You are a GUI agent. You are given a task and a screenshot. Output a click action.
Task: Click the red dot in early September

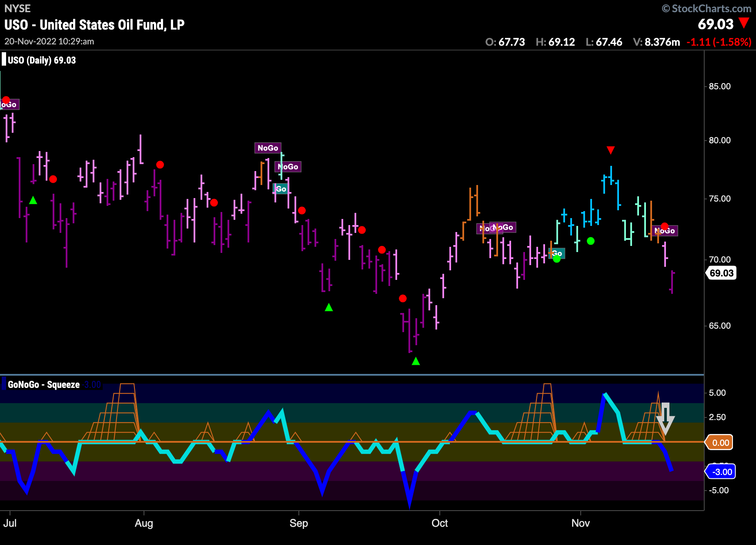pyautogui.click(x=302, y=210)
